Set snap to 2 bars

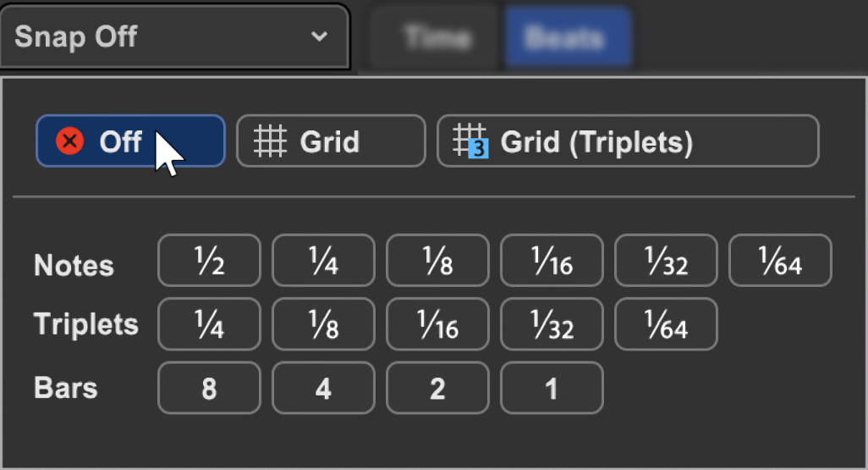pos(438,388)
